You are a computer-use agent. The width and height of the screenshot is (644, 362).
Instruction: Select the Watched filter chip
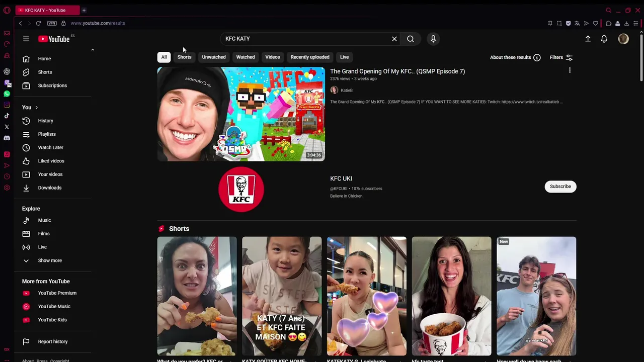point(246,57)
